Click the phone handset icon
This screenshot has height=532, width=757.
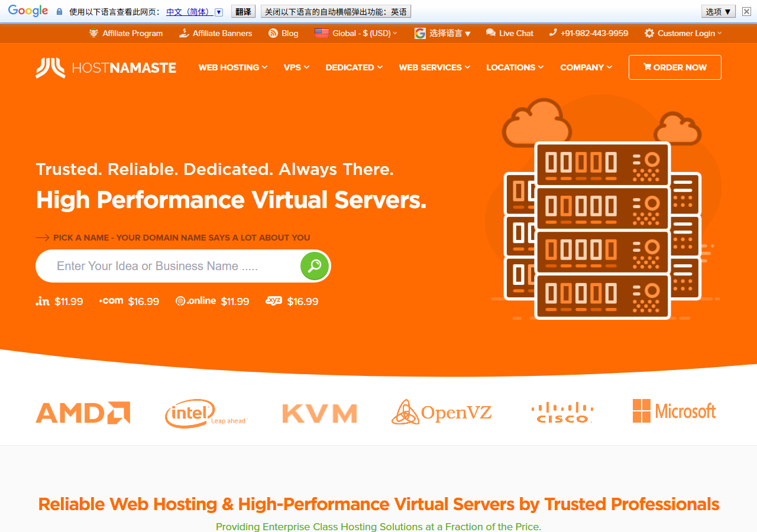(x=553, y=33)
